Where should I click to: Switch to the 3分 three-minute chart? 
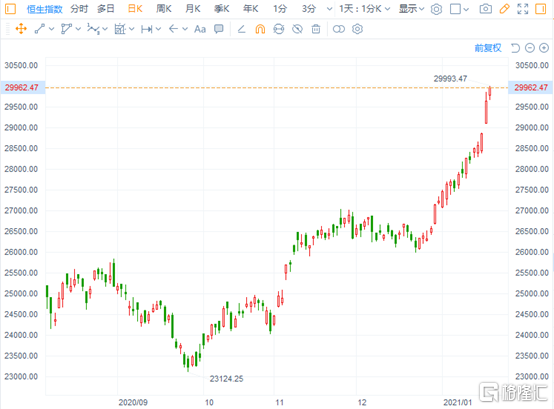pos(308,9)
